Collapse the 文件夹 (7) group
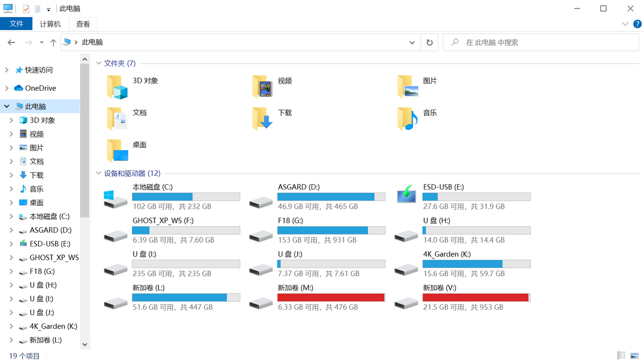644x363 pixels. pyautogui.click(x=99, y=63)
